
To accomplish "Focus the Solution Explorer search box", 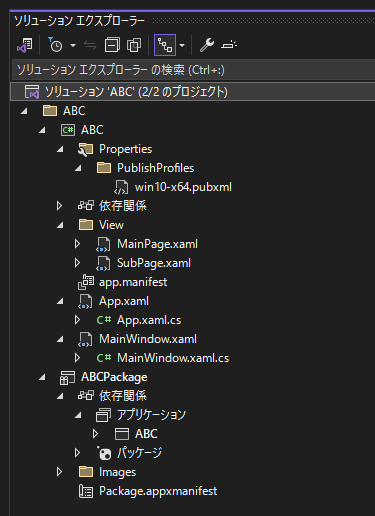I will [193, 70].
